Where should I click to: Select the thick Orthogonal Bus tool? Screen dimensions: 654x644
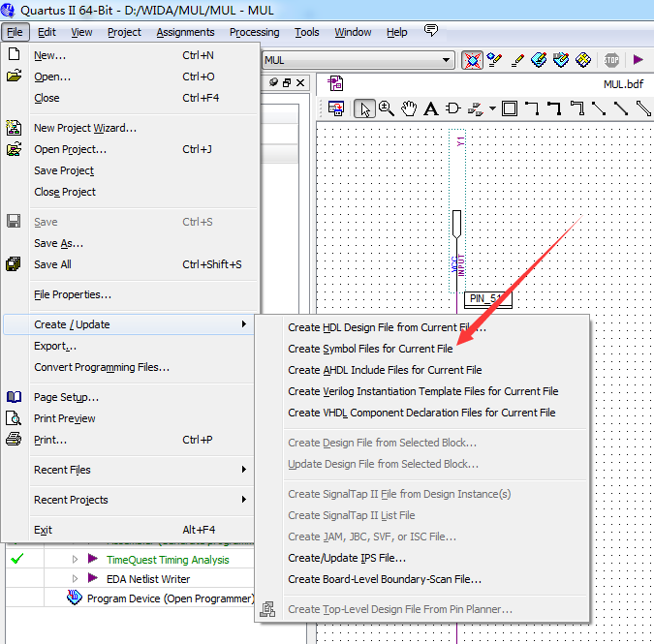(554, 108)
